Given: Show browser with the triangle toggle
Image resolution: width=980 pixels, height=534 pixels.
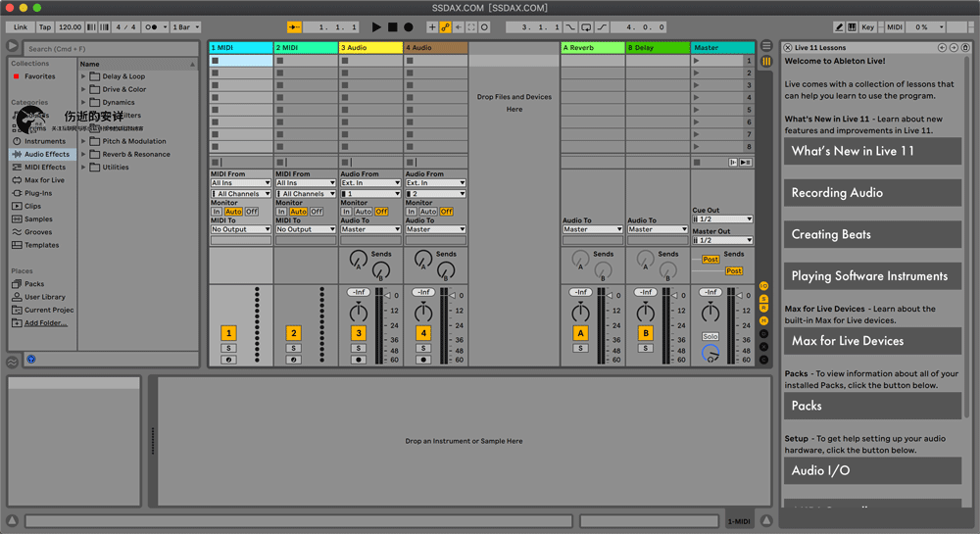Looking at the screenshot, I should pos(12,46).
